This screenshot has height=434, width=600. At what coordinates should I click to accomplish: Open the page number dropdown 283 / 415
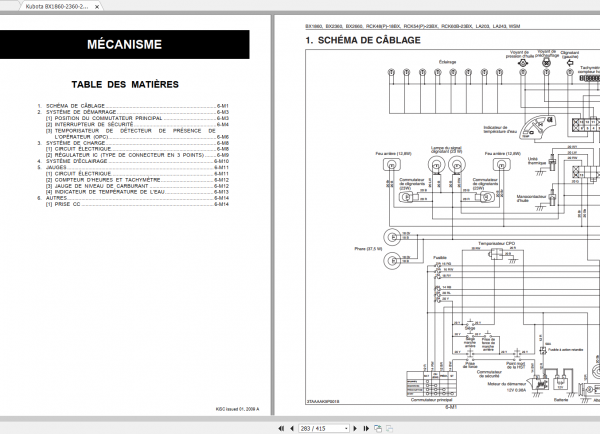[x=346, y=429]
